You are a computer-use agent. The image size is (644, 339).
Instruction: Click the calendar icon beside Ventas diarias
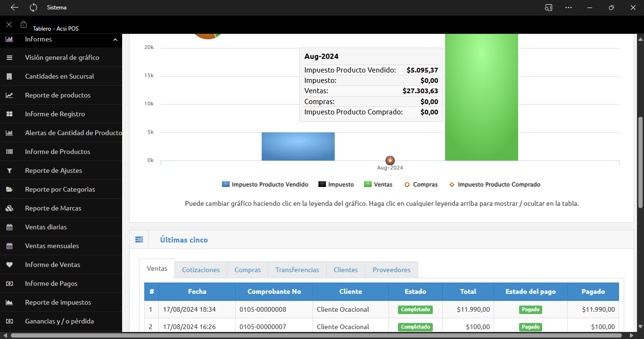pos(9,227)
